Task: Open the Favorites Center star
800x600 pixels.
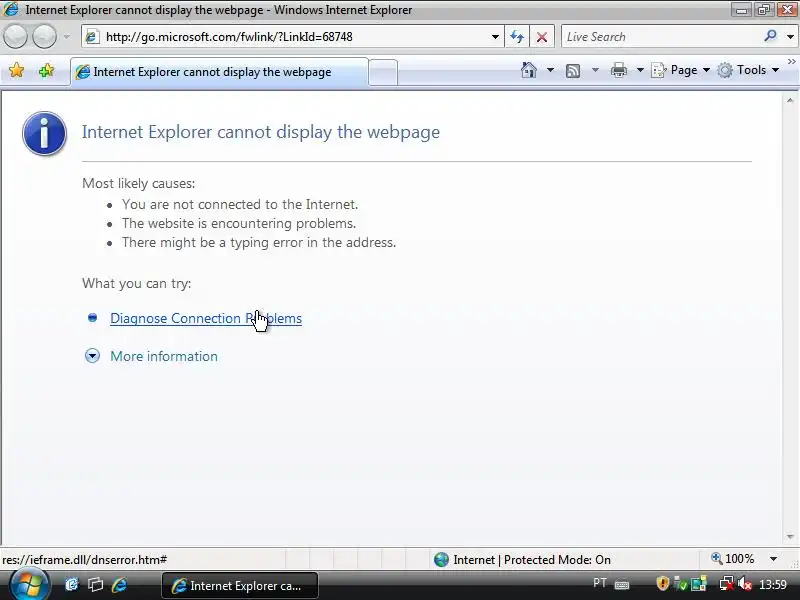Action: coord(16,70)
